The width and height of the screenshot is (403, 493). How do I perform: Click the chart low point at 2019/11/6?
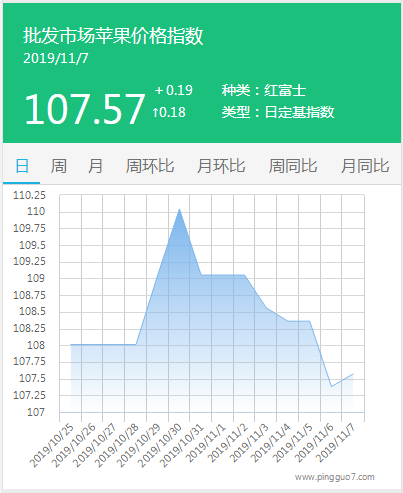click(x=331, y=387)
